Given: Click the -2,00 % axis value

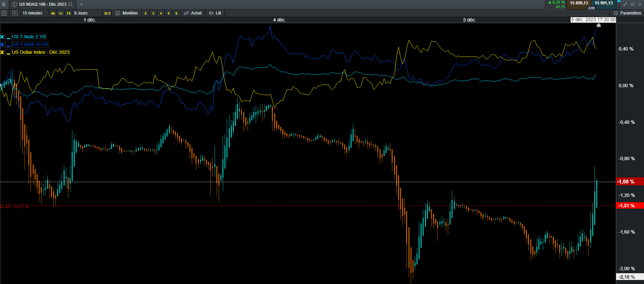Looking at the screenshot, I should (x=627, y=269).
